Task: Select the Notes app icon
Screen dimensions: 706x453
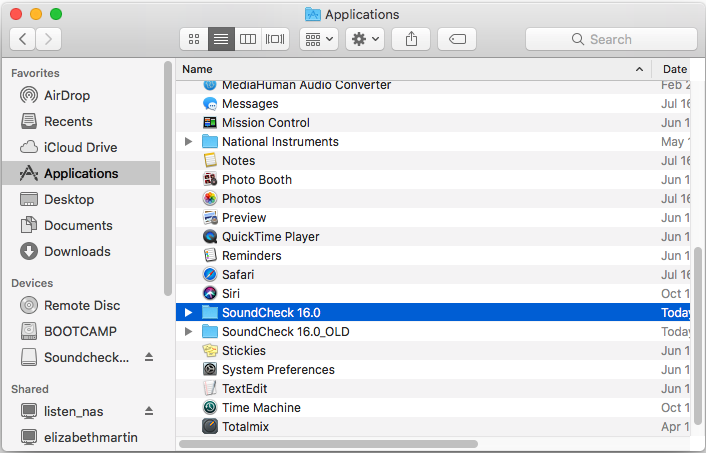Action: tap(210, 160)
